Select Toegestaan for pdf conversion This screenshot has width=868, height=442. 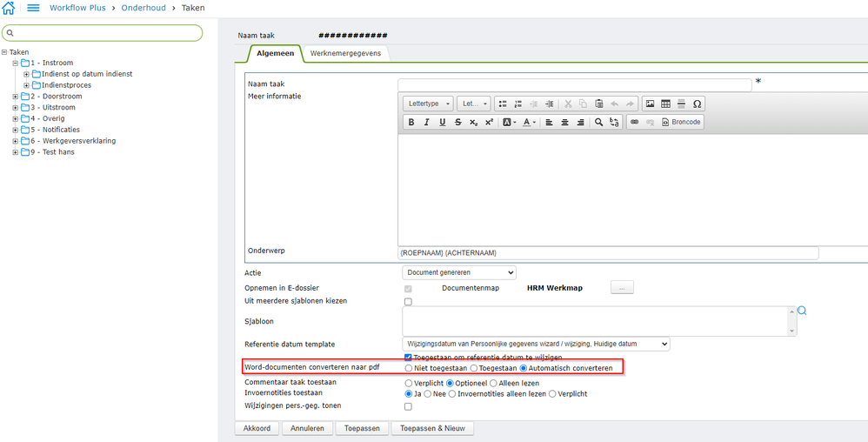[473, 368]
